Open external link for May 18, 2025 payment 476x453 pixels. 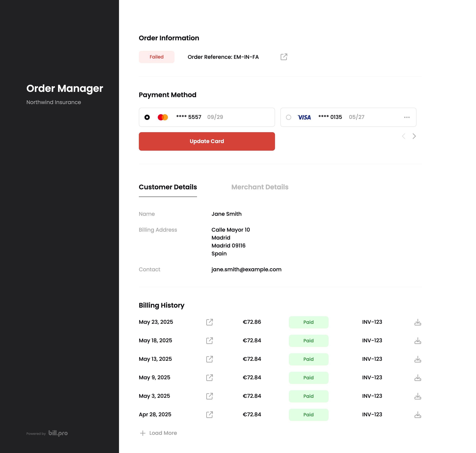pyautogui.click(x=209, y=341)
